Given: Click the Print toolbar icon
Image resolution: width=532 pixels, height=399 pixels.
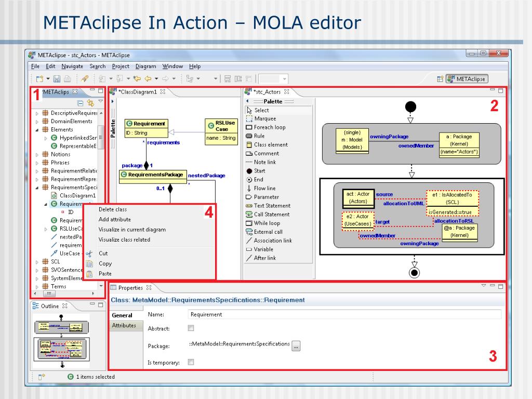Looking at the screenshot, I should (67, 79).
